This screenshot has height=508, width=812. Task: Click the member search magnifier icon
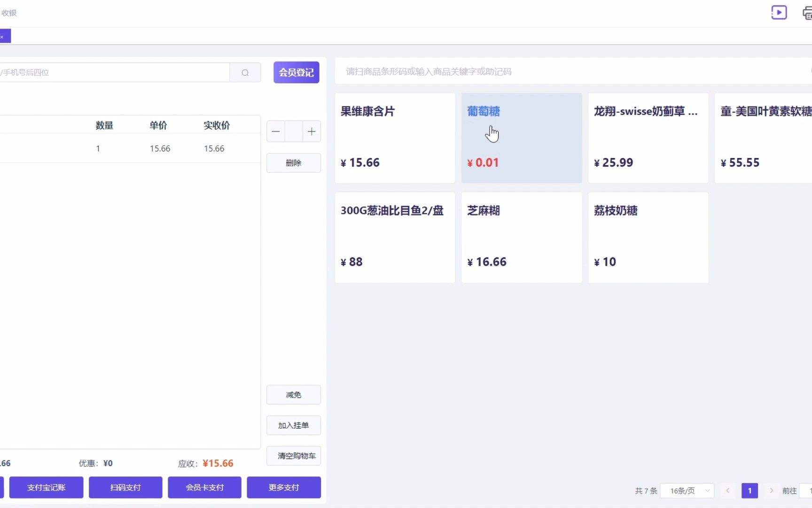[245, 72]
